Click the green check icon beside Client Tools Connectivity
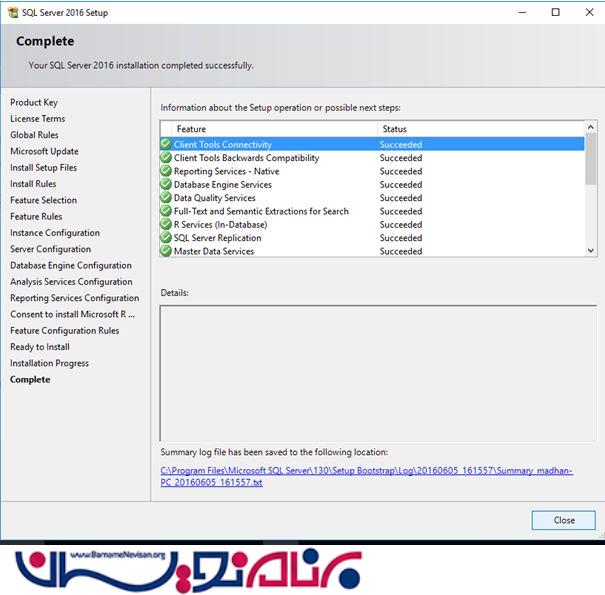605x595 pixels. [166, 144]
